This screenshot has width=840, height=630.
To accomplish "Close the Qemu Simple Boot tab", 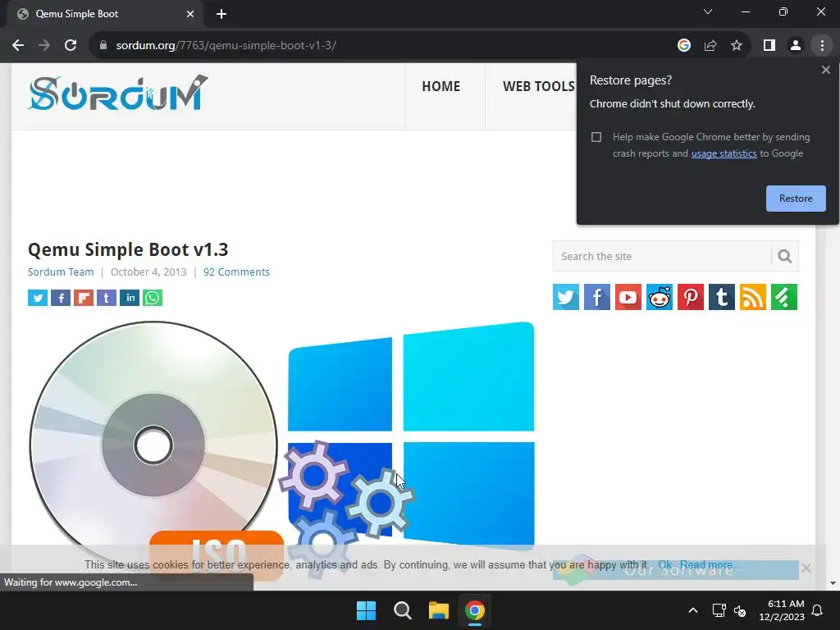I will pyautogui.click(x=190, y=14).
